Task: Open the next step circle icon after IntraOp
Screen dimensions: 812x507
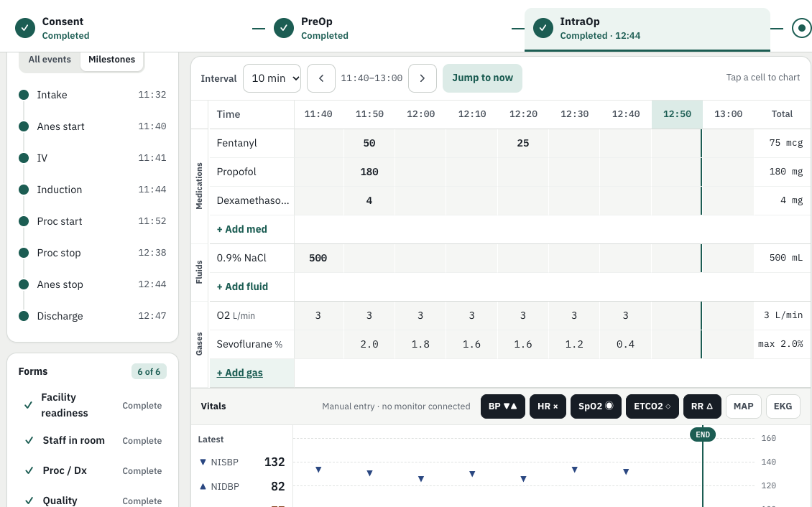Action: (802, 28)
